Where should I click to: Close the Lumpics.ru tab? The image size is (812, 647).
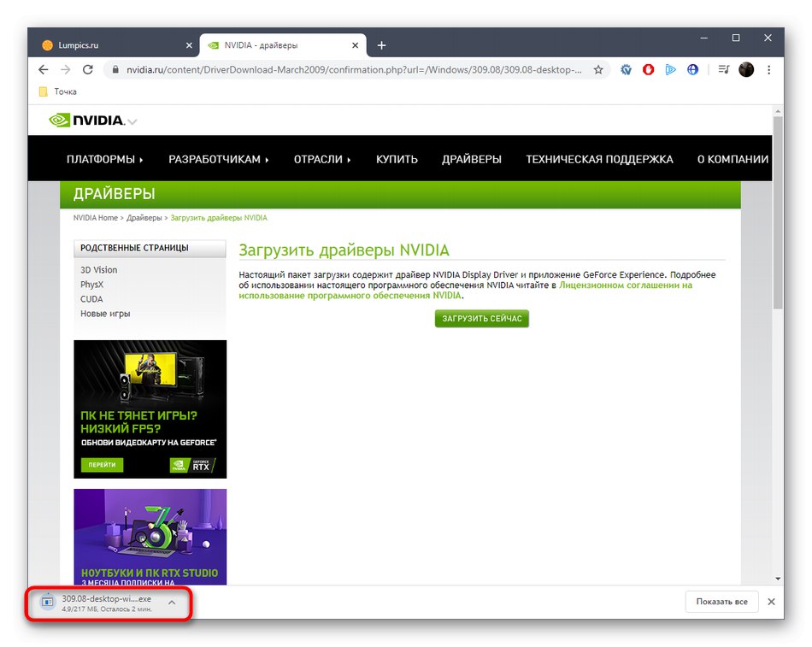click(189, 45)
